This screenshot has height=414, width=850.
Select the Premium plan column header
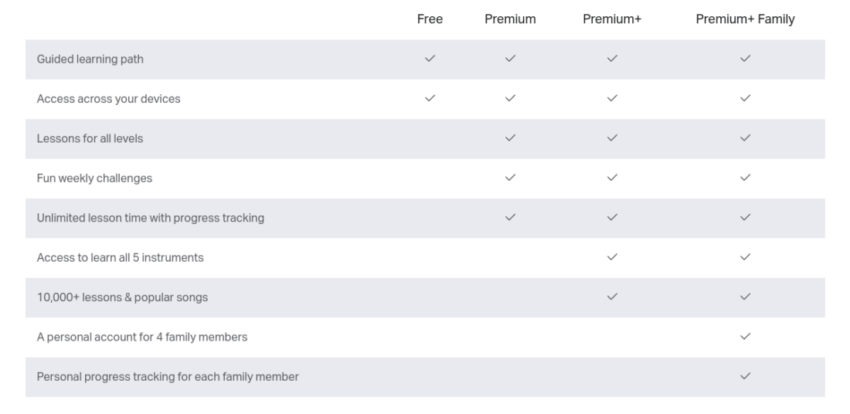pos(510,19)
